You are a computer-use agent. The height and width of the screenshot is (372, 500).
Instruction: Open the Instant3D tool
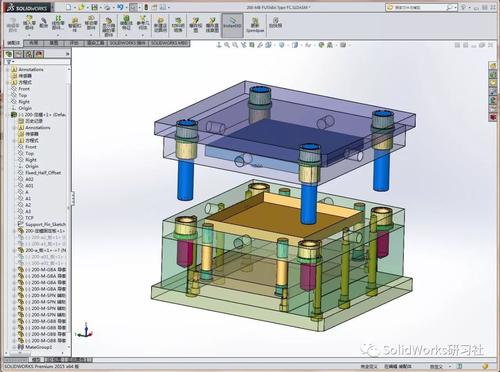[232, 25]
